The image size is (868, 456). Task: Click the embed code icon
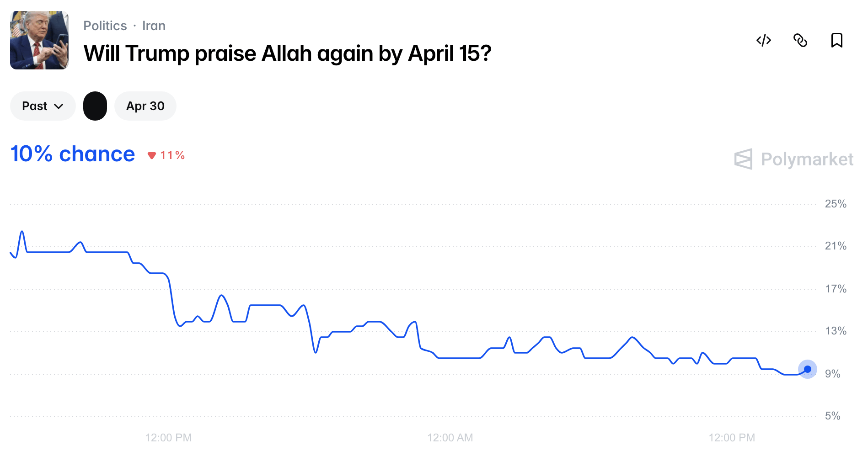(764, 40)
